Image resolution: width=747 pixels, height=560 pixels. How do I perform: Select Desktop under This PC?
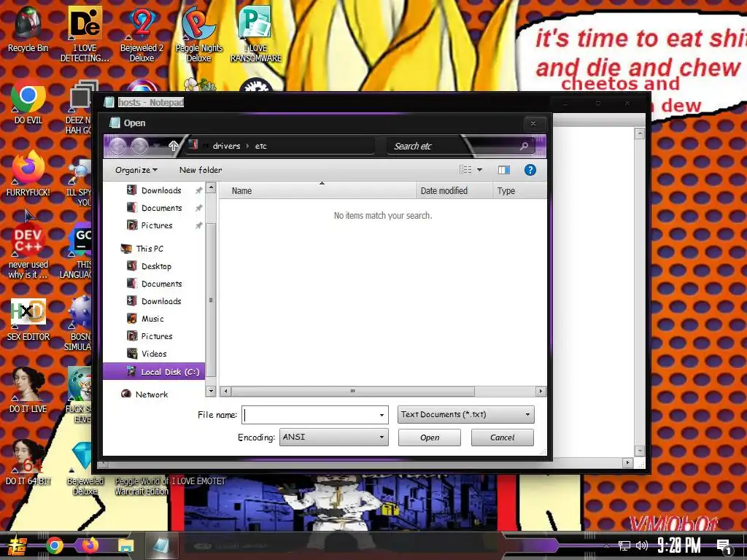[x=156, y=266]
